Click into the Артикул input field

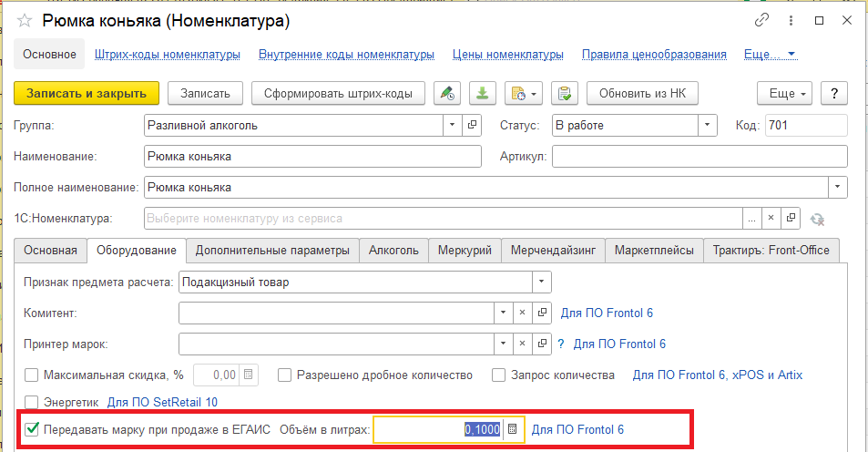pos(700,156)
